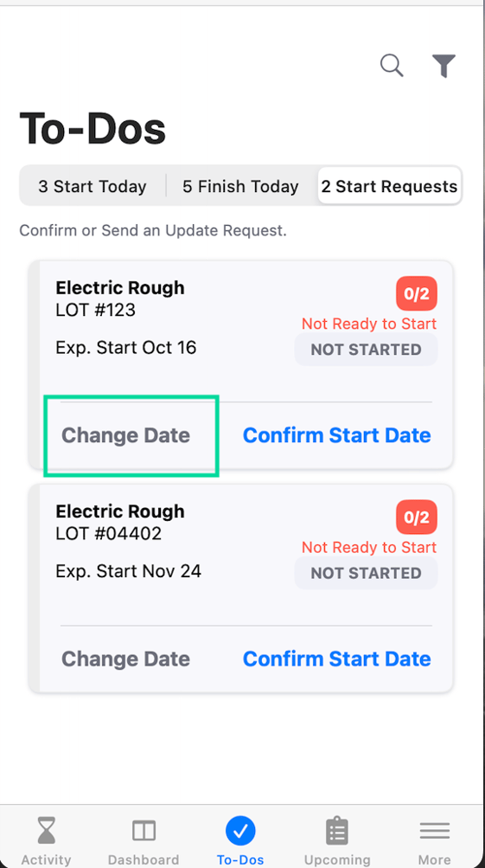The image size is (485, 868).
Task: Open the More hamburger menu
Action: click(434, 831)
